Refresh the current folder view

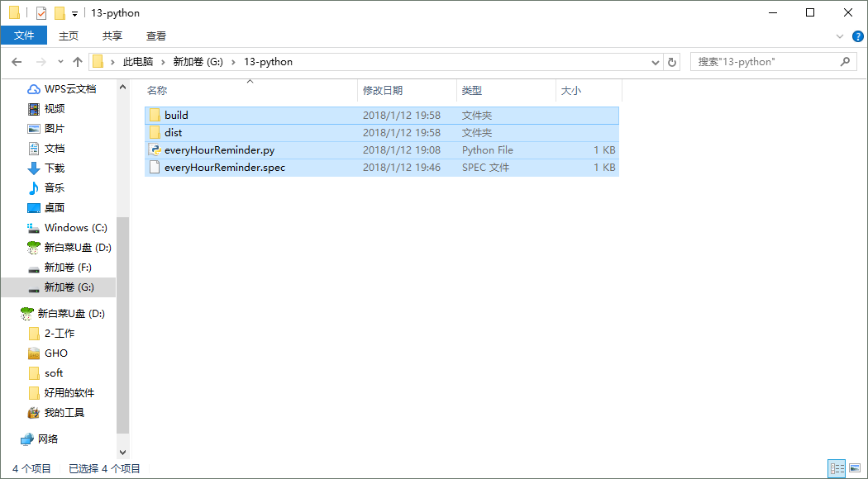(x=672, y=63)
